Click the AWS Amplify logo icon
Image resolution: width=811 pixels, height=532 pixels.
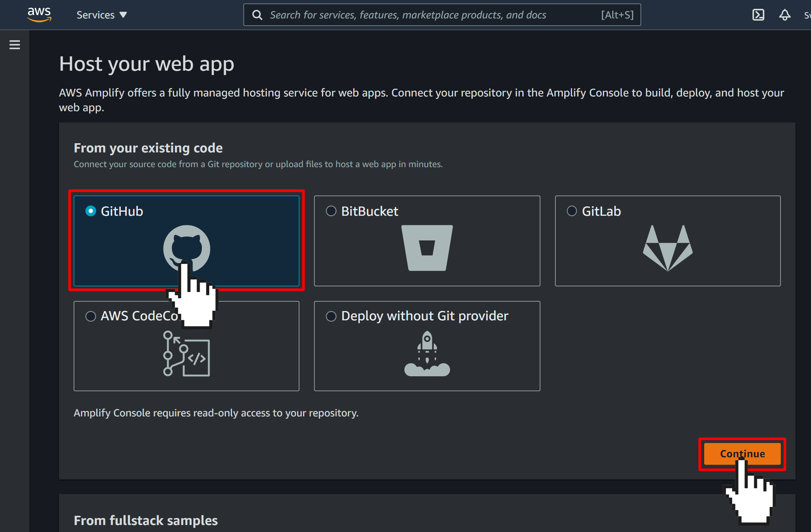(39, 15)
